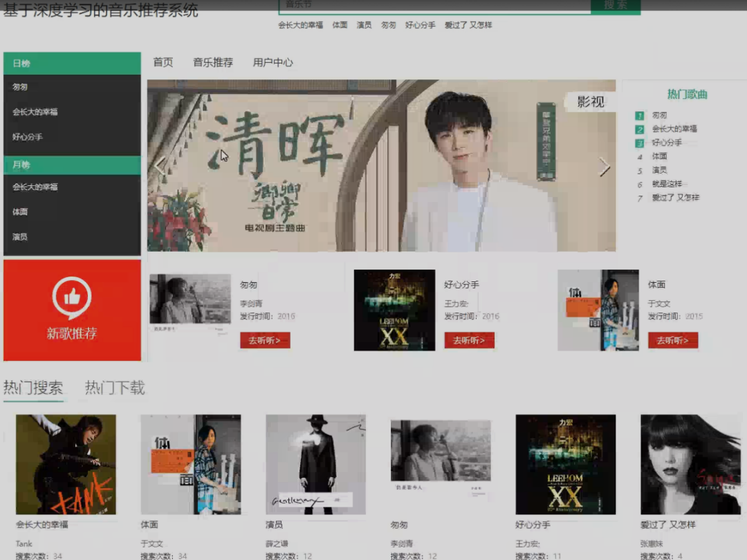Open the 音乐推荐 tab
The height and width of the screenshot is (560, 747).
coord(213,62)
